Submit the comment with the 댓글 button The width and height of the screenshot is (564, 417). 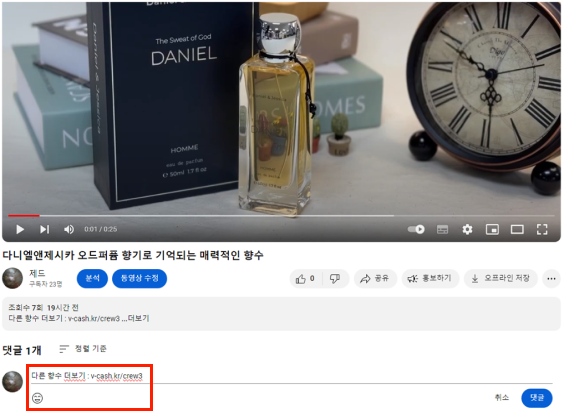tap(537, 398)
